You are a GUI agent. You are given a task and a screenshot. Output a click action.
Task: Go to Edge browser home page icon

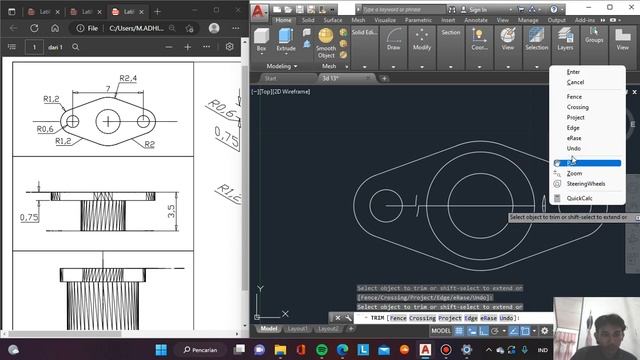coord(55,28)
